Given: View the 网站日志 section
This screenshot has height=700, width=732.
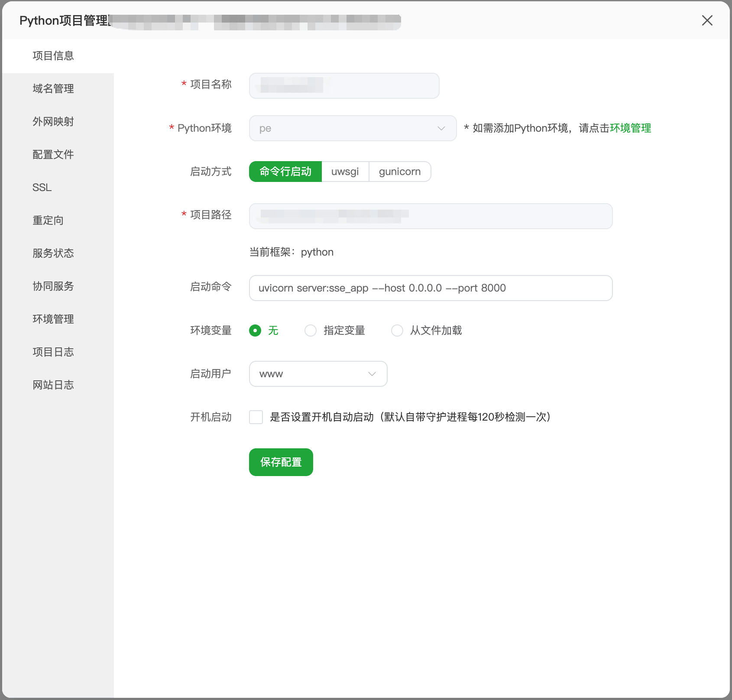Looking at the screenshot, I should click(53, 385).
